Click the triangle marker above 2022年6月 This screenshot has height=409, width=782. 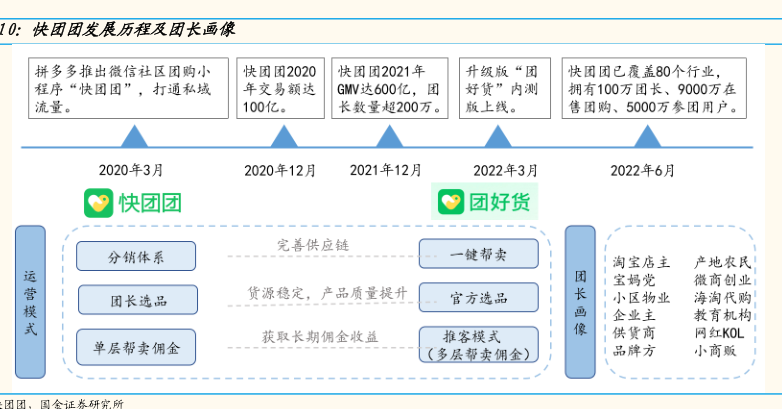coord(641,136)
